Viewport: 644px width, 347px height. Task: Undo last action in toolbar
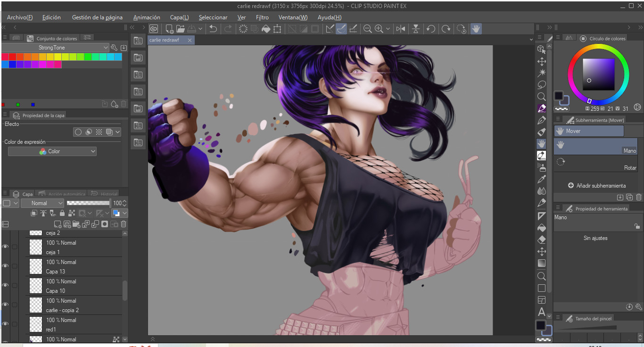[213, 29]
